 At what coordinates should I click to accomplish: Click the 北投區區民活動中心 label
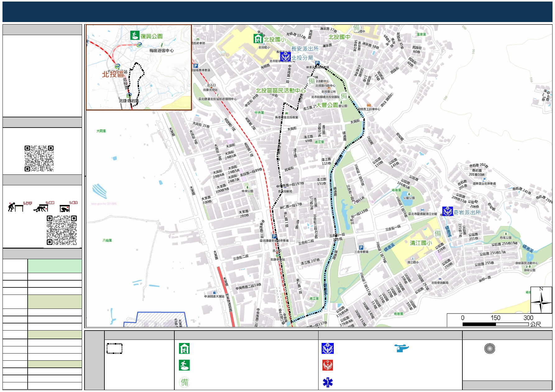[280, 91]
